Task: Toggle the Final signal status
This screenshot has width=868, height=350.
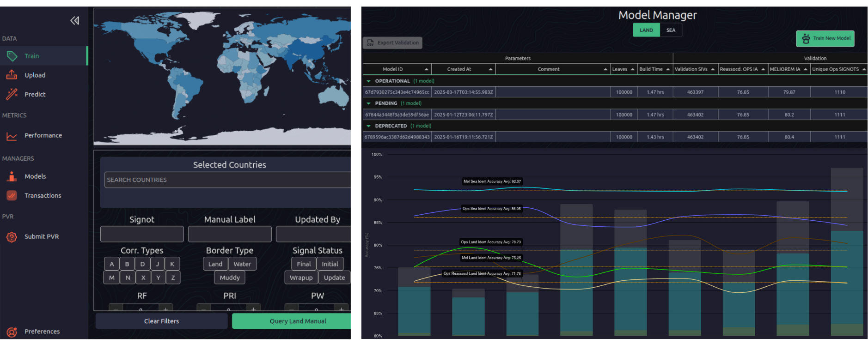Action: pos(304,264)
